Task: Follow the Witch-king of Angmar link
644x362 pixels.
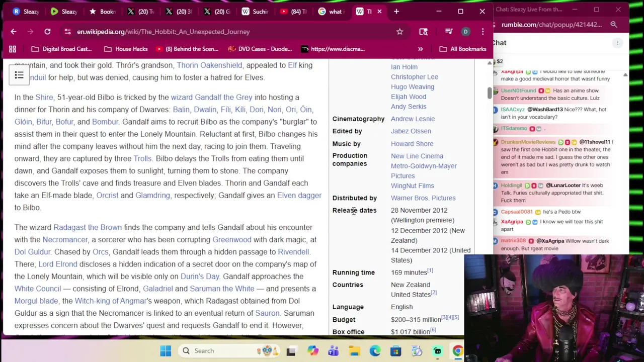Action: click(110, 301)
